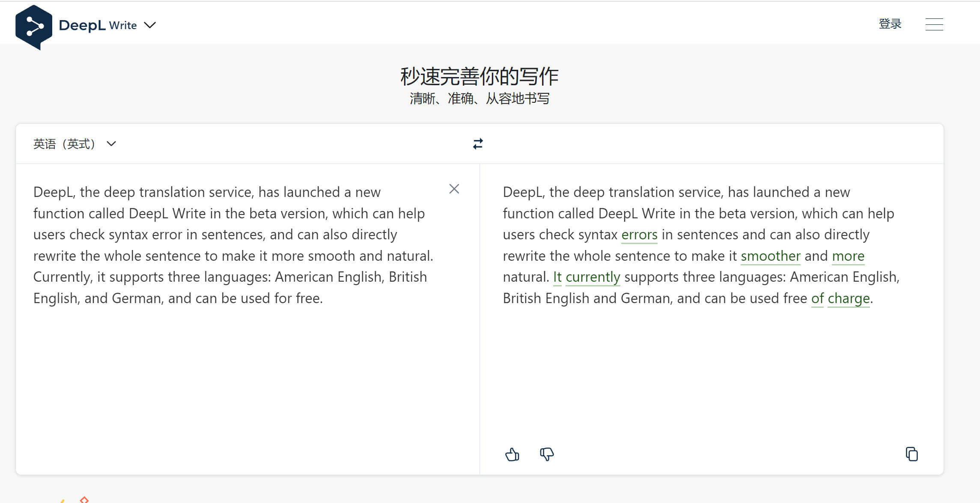Give thumbs up feedback
Viewport: 980px width, 503px height.
tap(512, 454)
